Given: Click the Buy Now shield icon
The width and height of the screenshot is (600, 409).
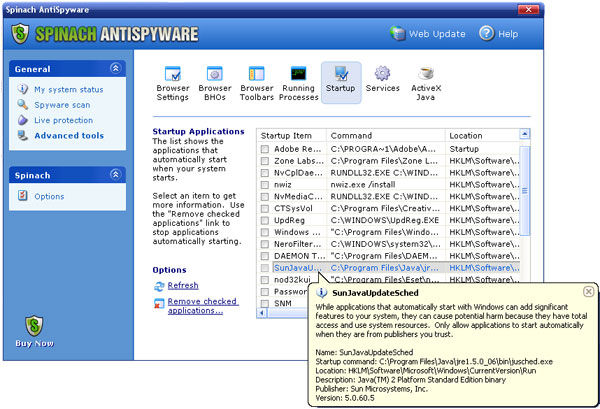Looking at the screenshot, I should [34, 326].
